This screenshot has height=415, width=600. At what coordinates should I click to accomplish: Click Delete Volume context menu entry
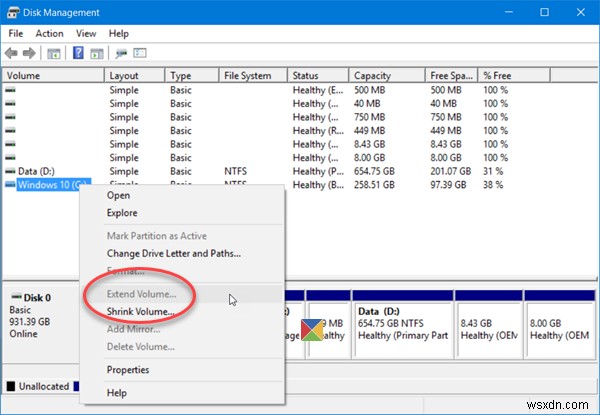coord(182,347)
